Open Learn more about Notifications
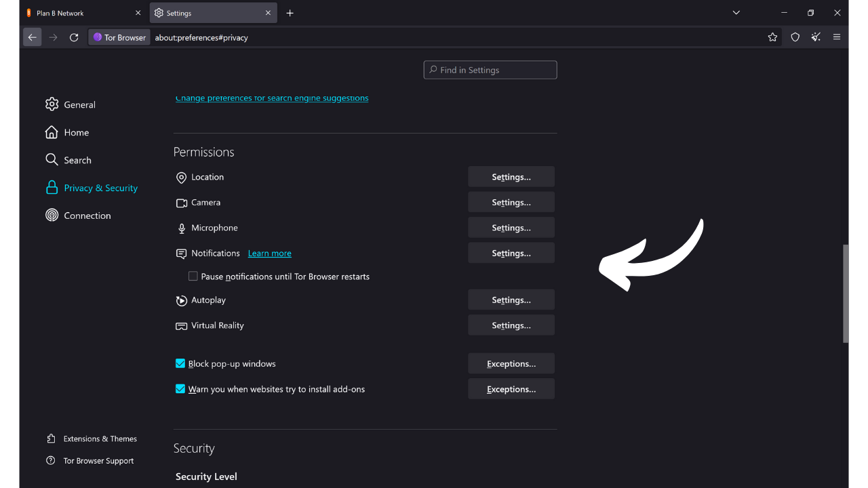The height and width of the screenshot is (488, 868). click(x=269, y=253)
